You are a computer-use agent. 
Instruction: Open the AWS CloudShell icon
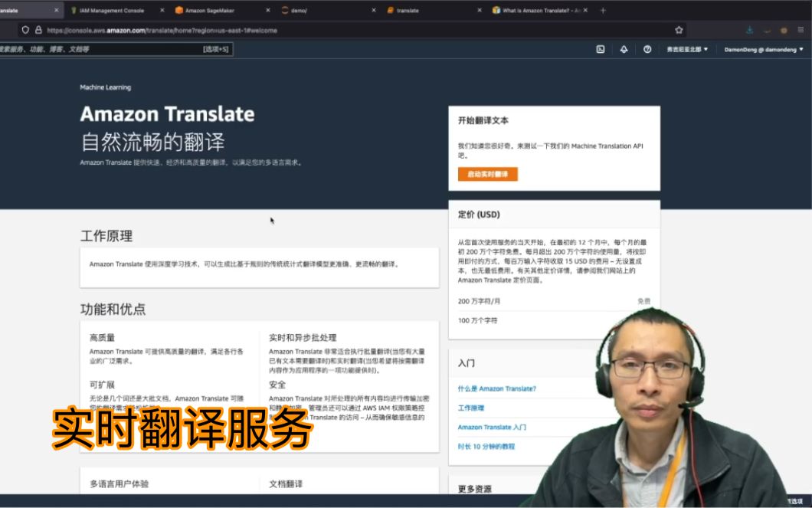(x=601, y=50)
